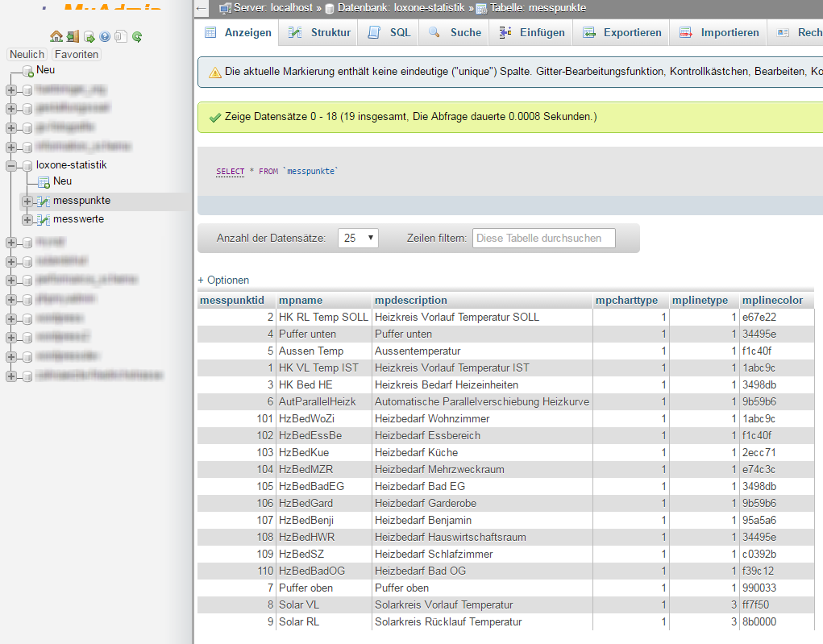
Task: Switch to the Struktur tab
Action: (x=320, y=33)
